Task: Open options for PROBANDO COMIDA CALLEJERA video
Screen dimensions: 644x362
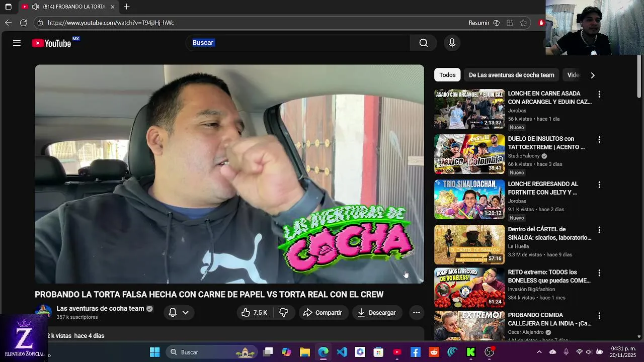Action: (599, 316)
